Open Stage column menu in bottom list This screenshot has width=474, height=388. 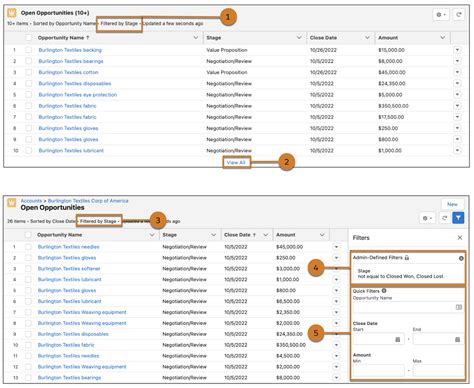click(x=214, y=235)
